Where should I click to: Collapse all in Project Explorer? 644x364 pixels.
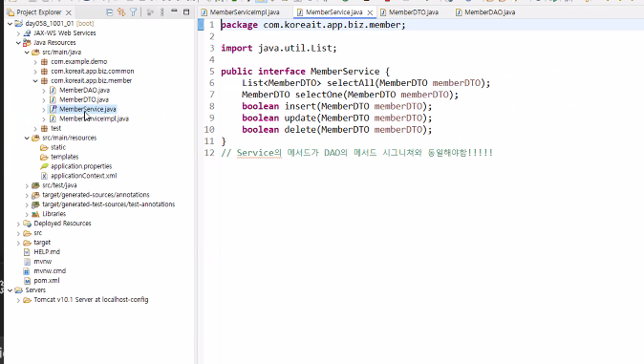(109, 12)
